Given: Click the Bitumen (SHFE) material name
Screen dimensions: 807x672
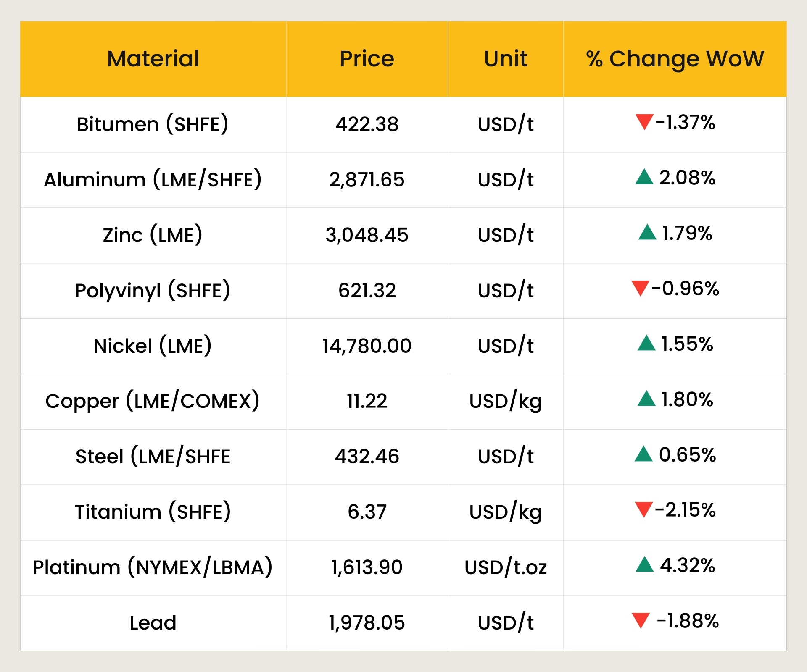Looking at the screenshot, I should click(x=153, y=124).
